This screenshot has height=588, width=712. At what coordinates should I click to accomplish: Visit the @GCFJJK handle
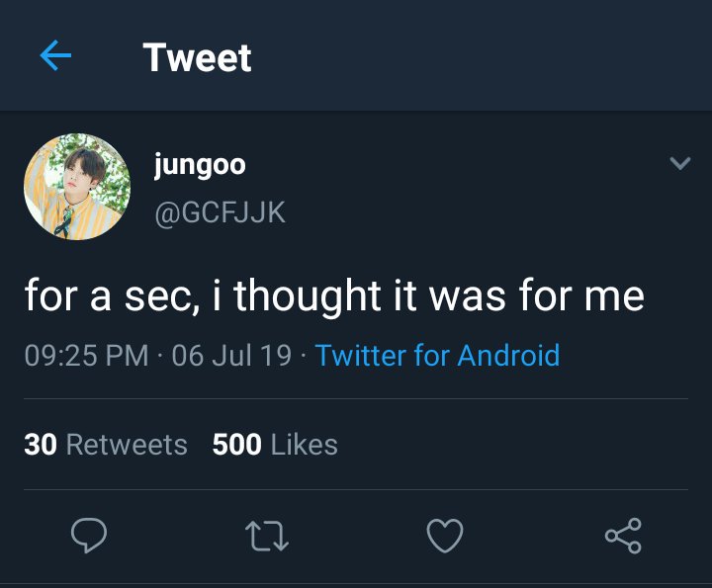[x=220, y=212]
